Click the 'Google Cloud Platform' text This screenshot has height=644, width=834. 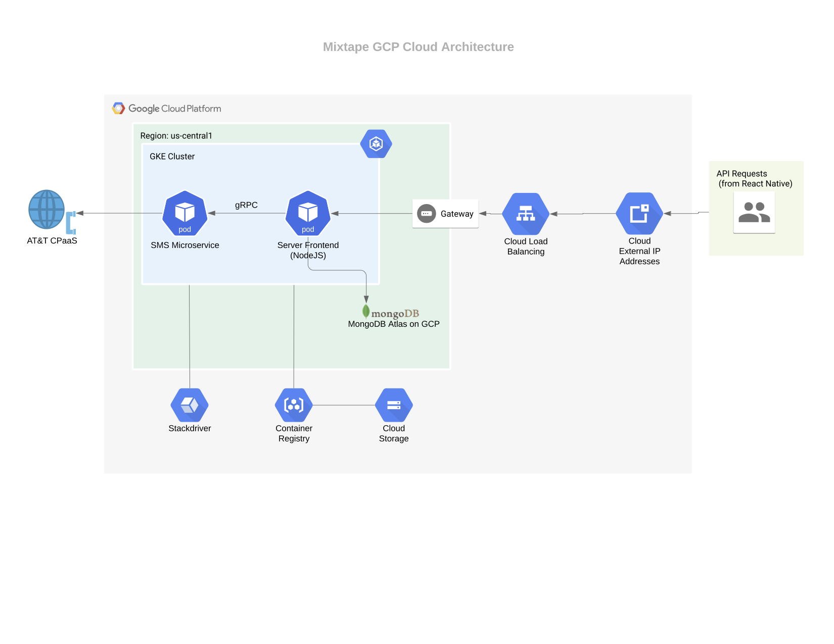(x=175, y=109)
